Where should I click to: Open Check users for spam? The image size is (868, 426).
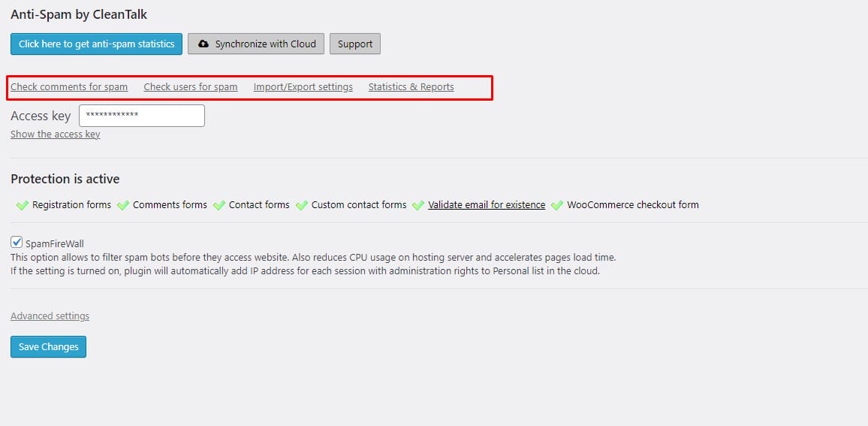(x=191, y=87)
